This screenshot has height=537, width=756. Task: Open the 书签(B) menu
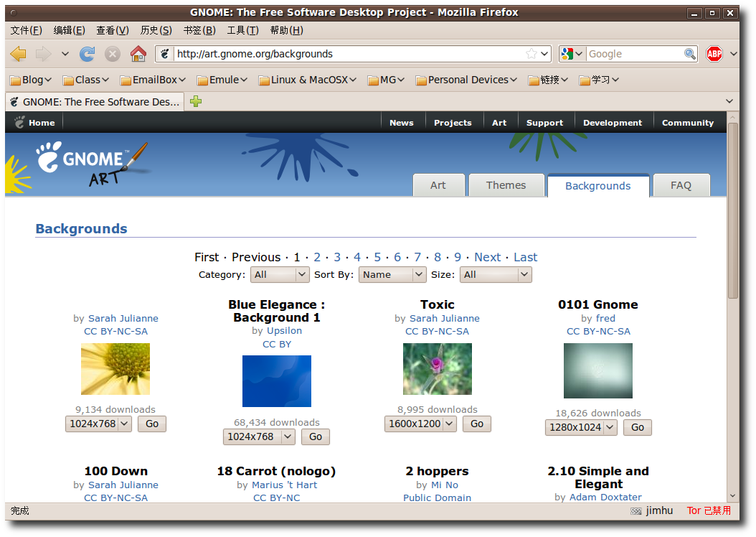point(199,30)
